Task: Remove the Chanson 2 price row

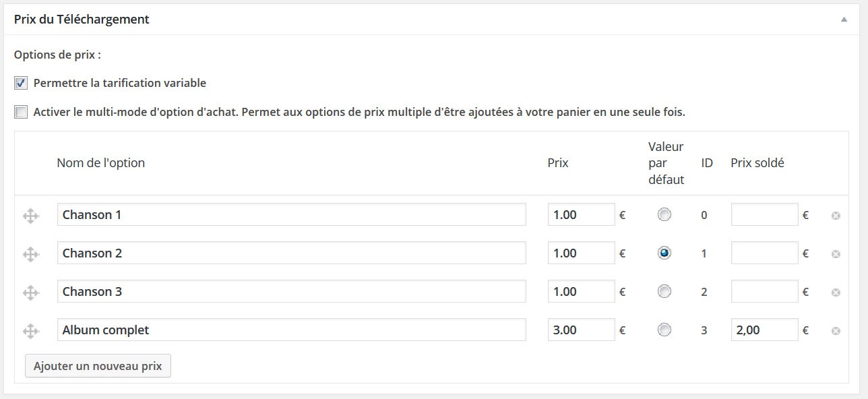Action: [x=836, y=254]
